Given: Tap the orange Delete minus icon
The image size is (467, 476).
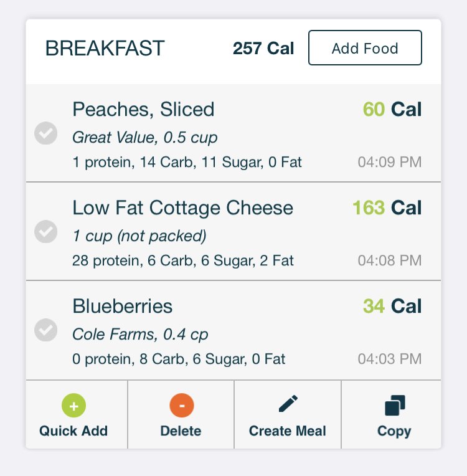Looking at the screenshot, I should 182,406.
